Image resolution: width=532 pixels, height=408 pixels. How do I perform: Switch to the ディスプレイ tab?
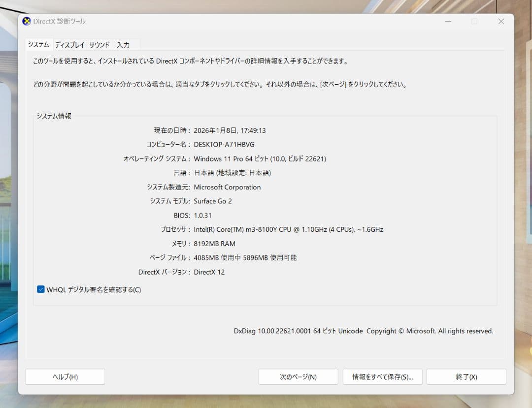coord(69,45)
